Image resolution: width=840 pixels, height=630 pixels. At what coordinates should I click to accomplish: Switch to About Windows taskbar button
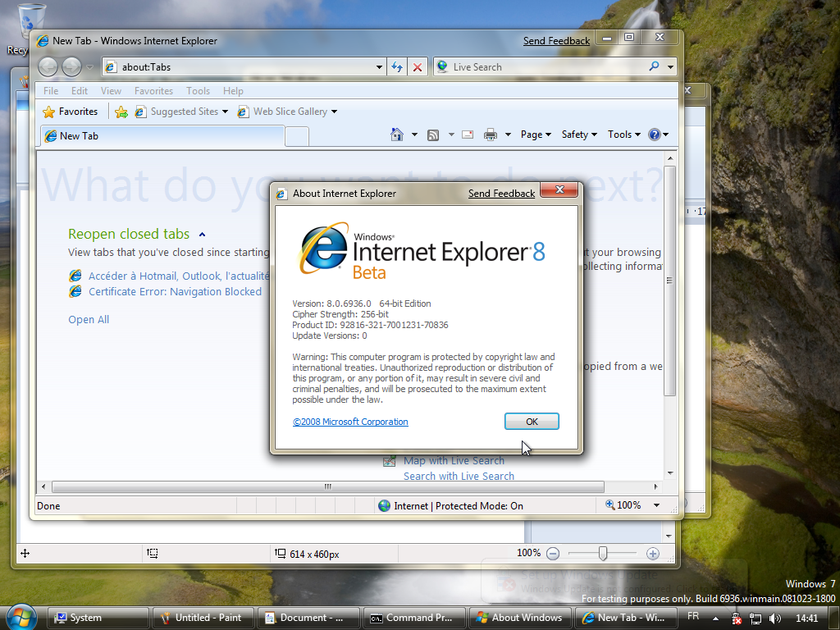point(519,618)
